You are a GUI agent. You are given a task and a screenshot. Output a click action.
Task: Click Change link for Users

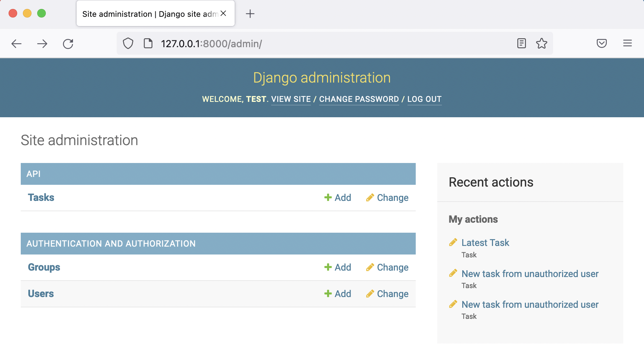[392, 294]
